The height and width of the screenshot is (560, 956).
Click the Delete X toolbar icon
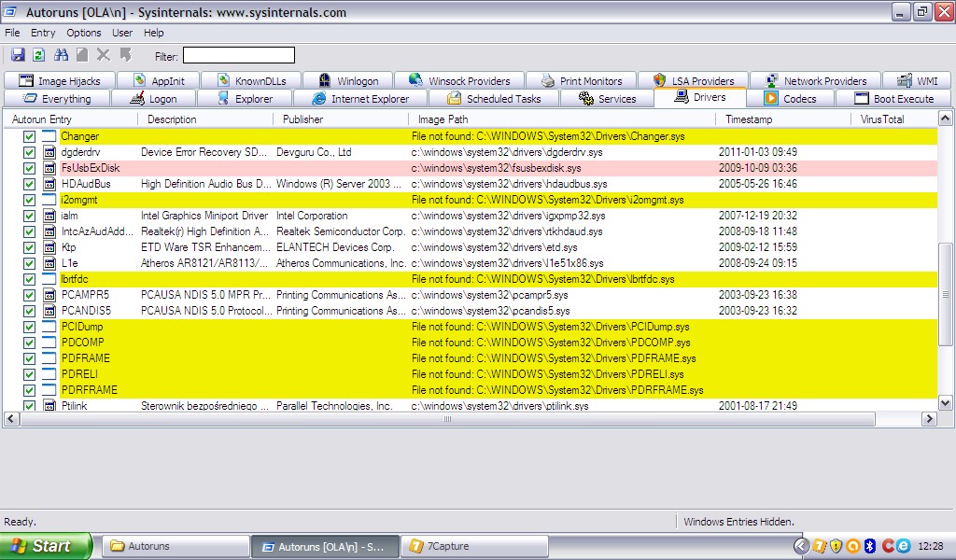(x=104, y=55)
